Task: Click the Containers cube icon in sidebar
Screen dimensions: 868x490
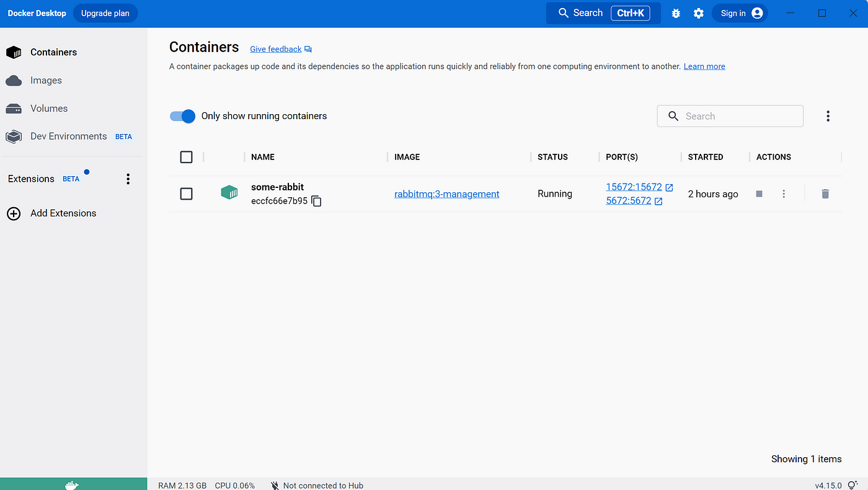Action: click(14, 52)
